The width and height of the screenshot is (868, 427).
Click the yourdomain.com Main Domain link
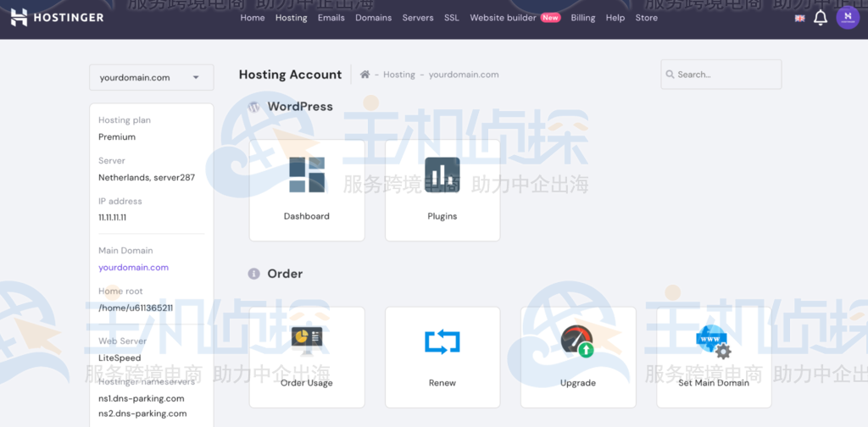point(133,267)
